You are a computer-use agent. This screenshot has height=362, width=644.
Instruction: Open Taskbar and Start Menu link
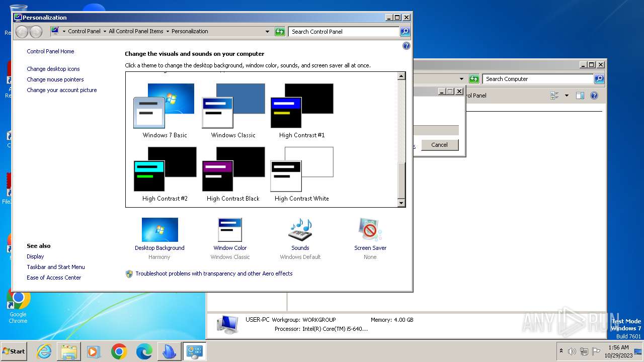point(56,267)
